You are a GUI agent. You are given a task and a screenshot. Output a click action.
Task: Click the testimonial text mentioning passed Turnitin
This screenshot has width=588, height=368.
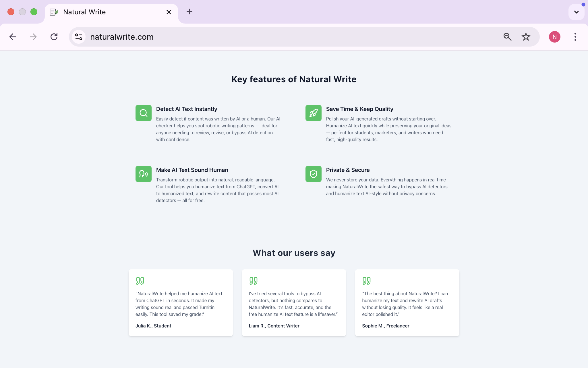click(179, 304)
